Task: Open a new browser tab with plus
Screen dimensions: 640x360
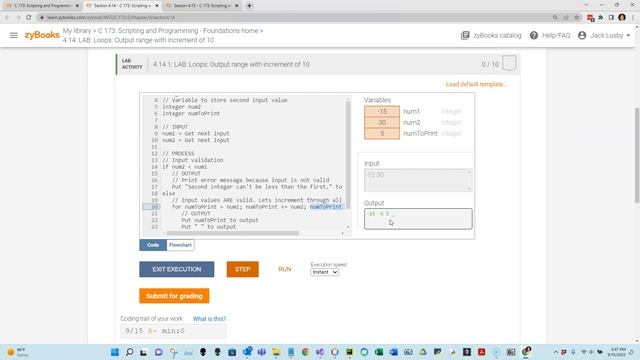Action: 249,6
